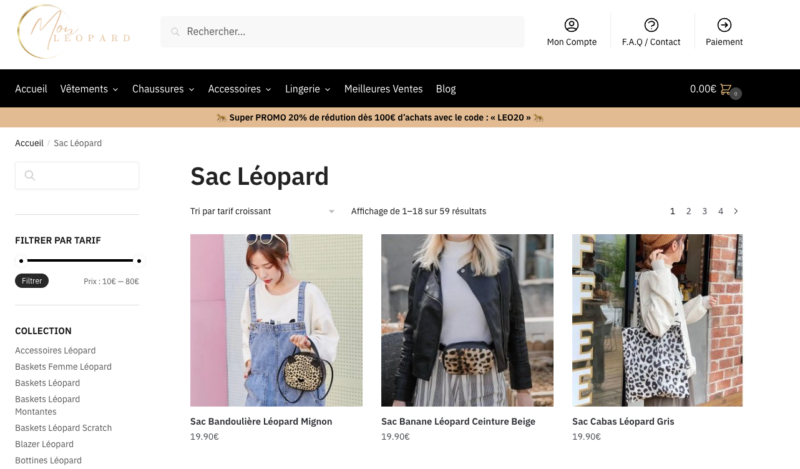This screenshot has width=800, height=469.
Task: Open the Tri par tarif croissant selector
Action: 262,211
